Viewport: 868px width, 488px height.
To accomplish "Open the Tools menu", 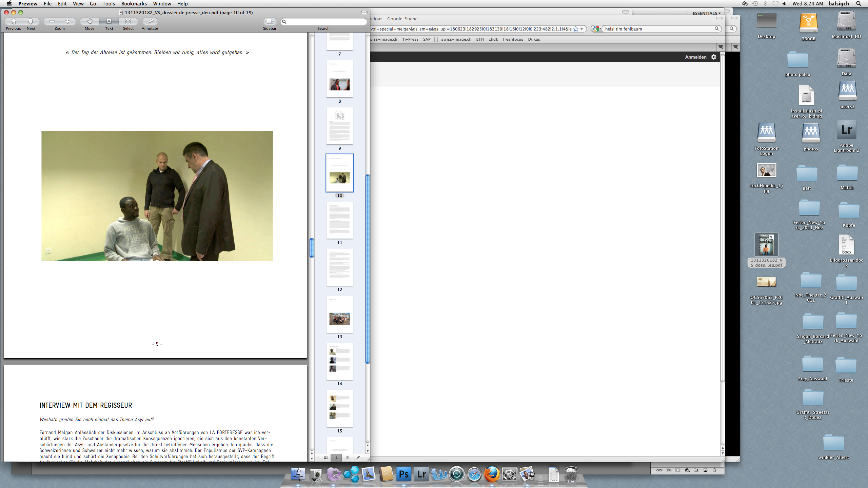I will (x=108, y=4).
